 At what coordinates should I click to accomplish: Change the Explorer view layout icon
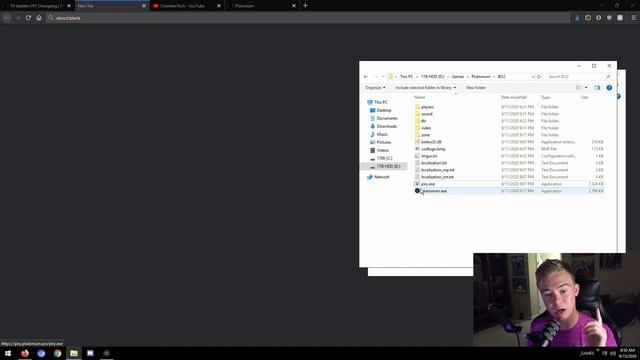pos(579,88)
